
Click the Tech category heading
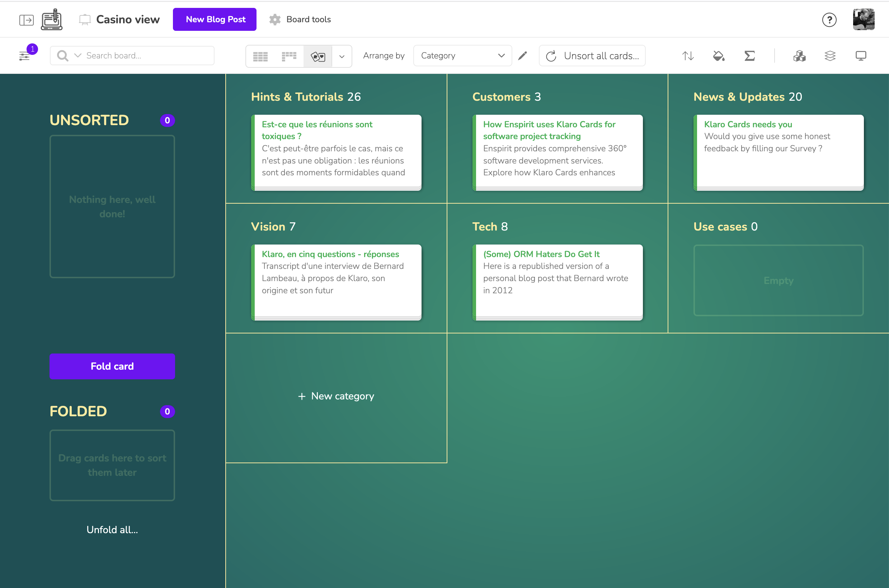pos(485,227)
